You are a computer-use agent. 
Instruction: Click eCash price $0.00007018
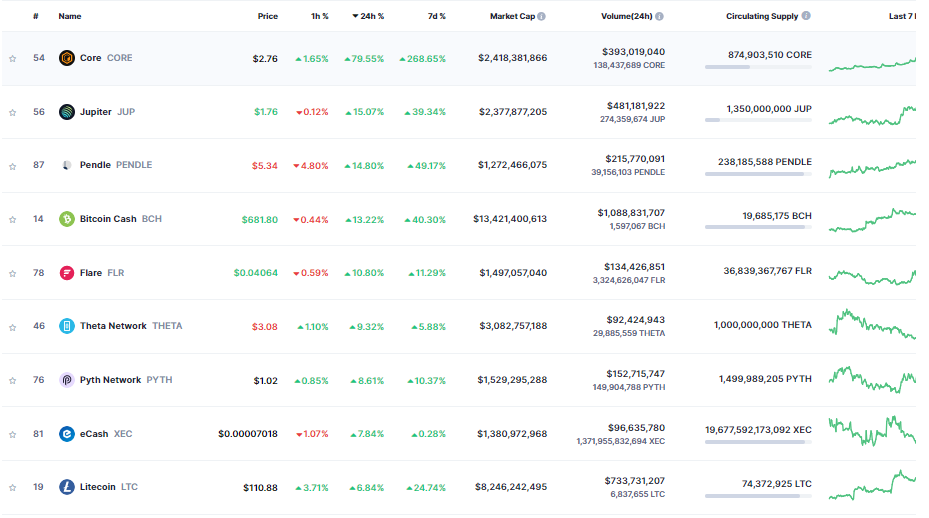point(248,434)
